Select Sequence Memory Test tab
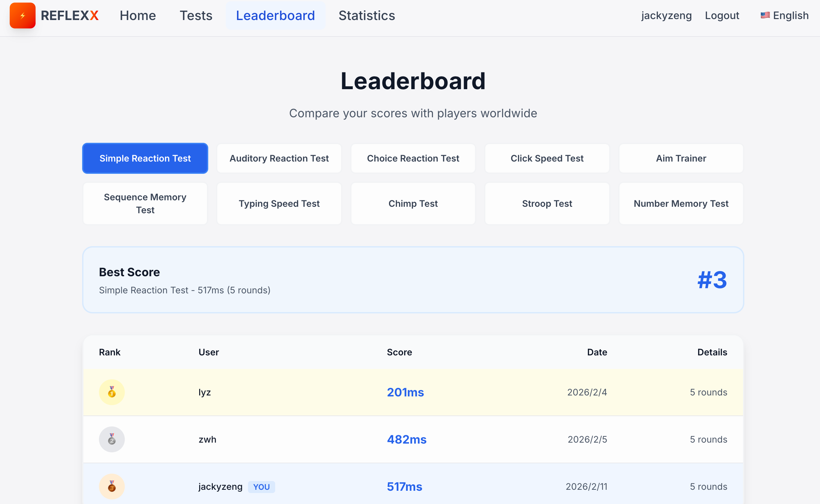This screenshot has height=504, width=820. coord(145,203)
